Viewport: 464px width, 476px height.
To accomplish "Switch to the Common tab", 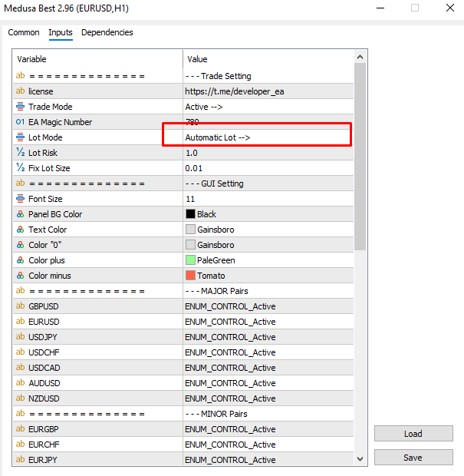I will [x=24, y=32].
